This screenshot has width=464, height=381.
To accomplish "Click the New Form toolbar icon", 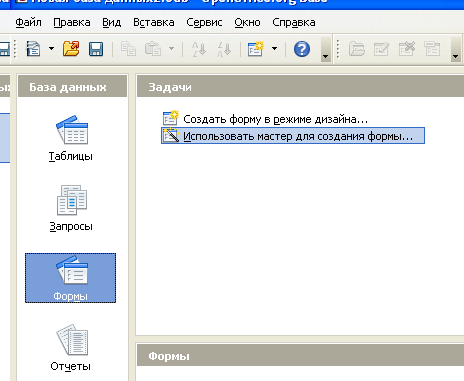I will (x=256, y=49).
